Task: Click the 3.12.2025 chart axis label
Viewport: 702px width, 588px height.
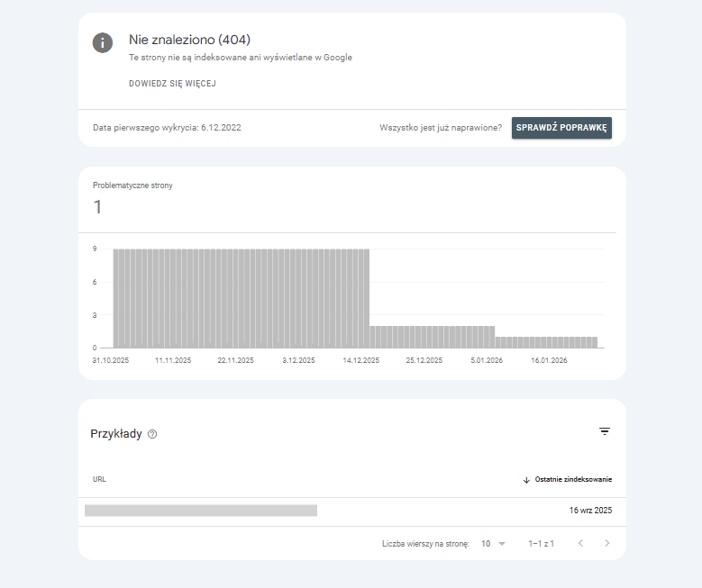Action: [x=298, y=360]
